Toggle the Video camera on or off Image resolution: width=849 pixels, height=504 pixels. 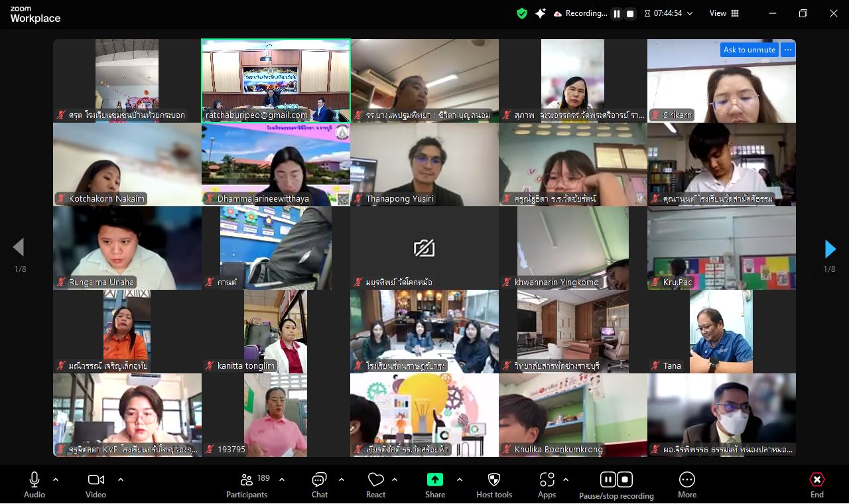(96, 479)
